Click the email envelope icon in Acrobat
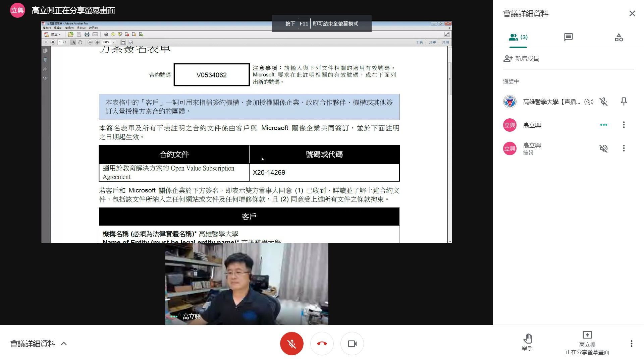This screenshot has height=362, width=644. click(x=95, y=35)
